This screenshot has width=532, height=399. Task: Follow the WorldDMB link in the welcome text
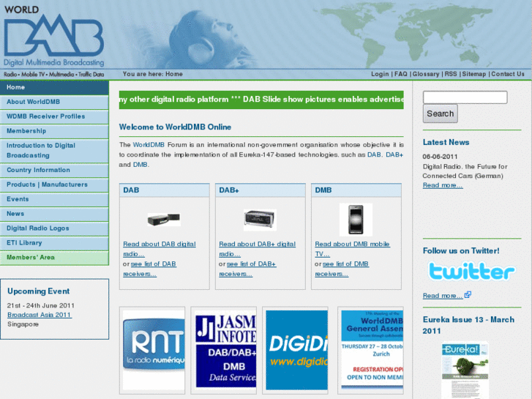point(149,145)
